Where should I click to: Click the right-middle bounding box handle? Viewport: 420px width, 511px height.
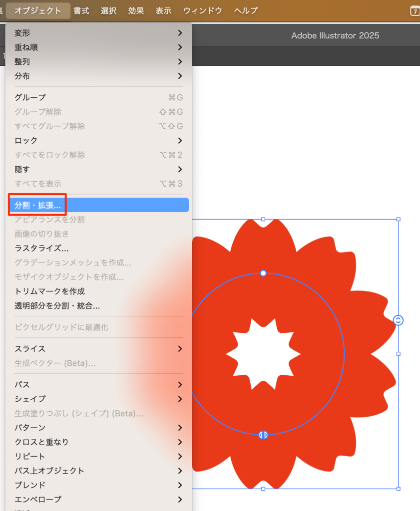tap(398, 354)
